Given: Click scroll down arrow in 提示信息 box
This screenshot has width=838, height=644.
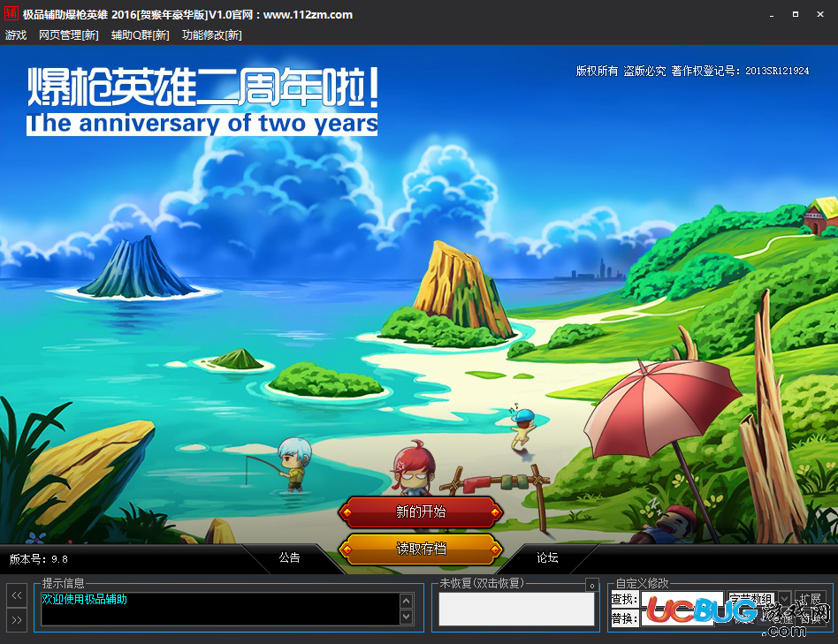Looking at the screenshot, I should coord(406,617).
